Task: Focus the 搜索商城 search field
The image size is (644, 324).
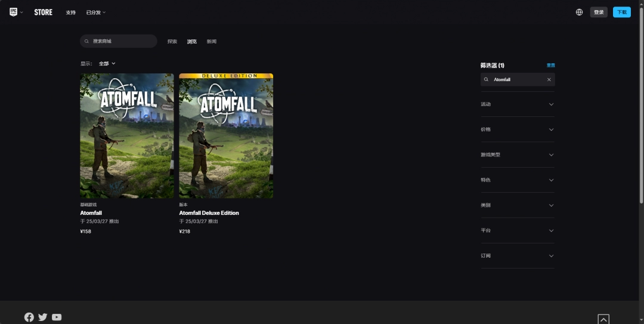Action: coord(119,41)
